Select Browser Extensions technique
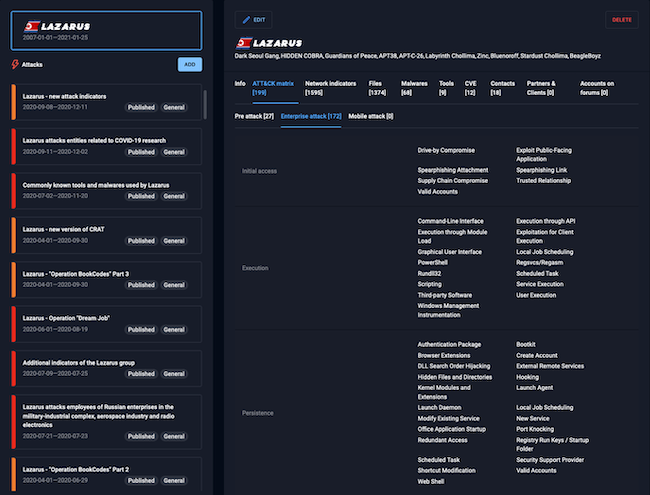The width and height of the screenshot is (650, 495). click(444, 355)
